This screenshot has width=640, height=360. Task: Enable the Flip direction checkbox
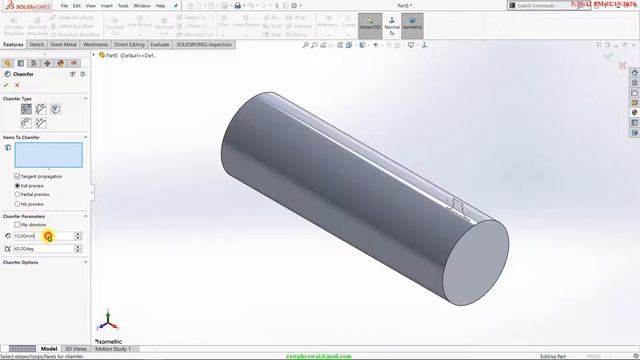[17, 225]
